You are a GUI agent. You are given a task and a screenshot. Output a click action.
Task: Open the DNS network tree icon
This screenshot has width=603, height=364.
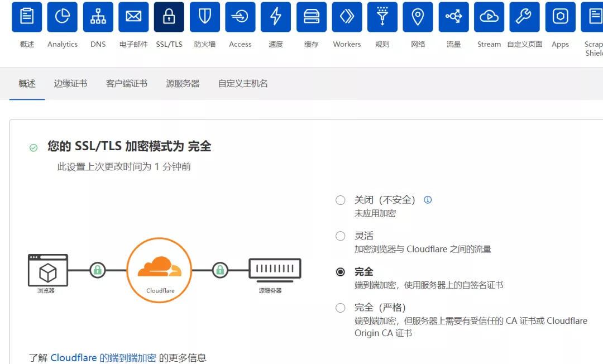coord(98,17)
